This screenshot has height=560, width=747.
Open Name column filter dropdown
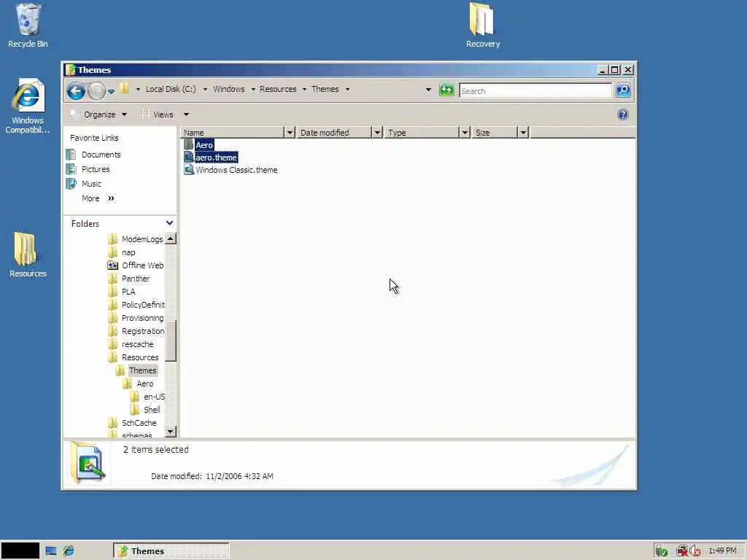point(290,133)
